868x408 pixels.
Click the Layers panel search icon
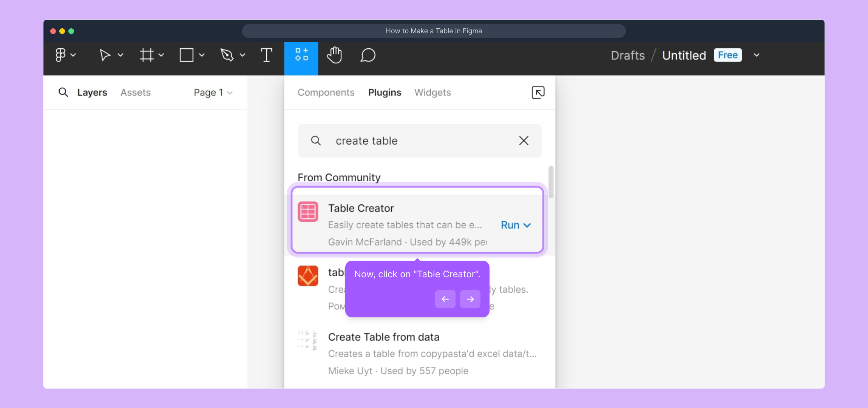63,92
